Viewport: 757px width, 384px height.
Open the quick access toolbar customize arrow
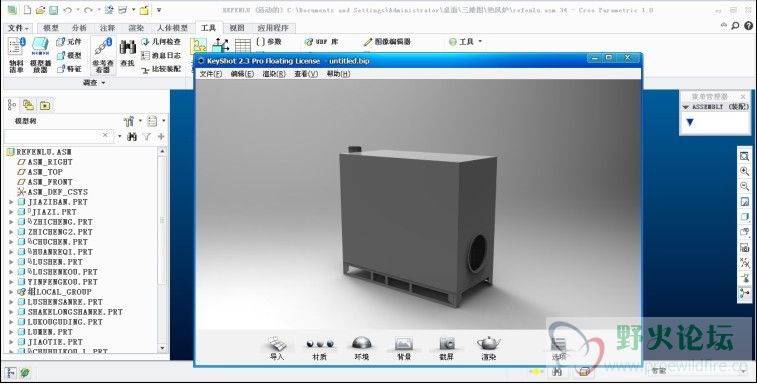[159, 10]
